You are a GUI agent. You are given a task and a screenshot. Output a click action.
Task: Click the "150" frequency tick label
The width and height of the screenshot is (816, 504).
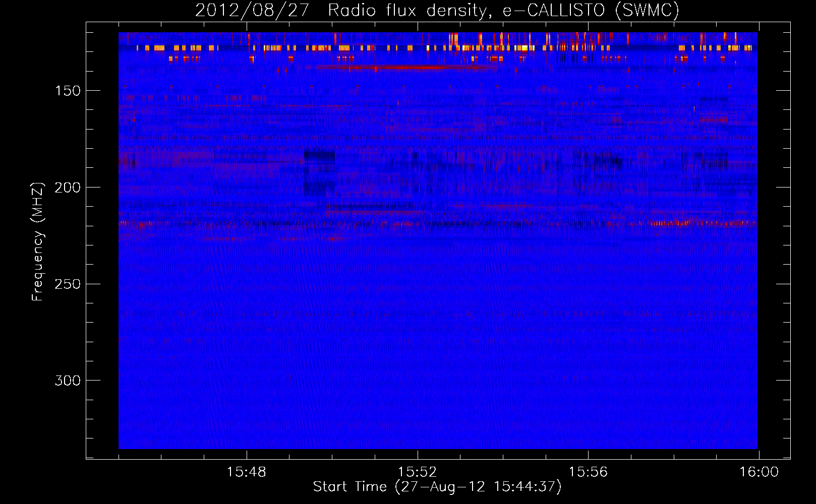pos(68,91)
